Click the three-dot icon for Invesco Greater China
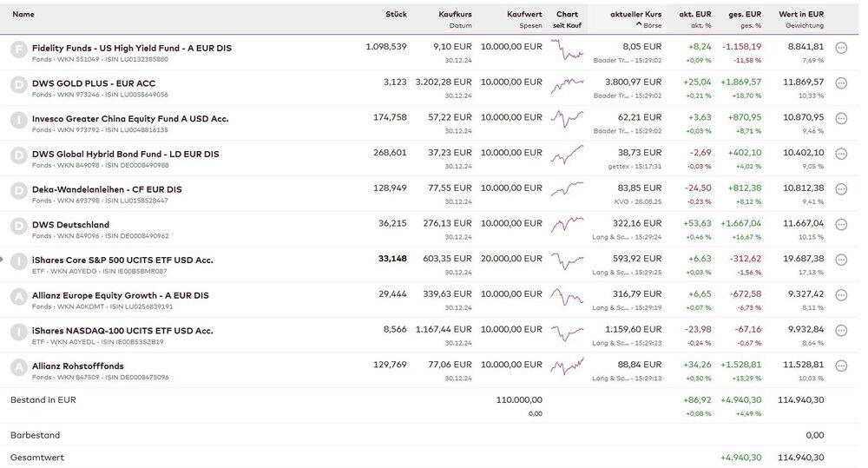This screenshot has width=868, height=468. click(840, 119)
